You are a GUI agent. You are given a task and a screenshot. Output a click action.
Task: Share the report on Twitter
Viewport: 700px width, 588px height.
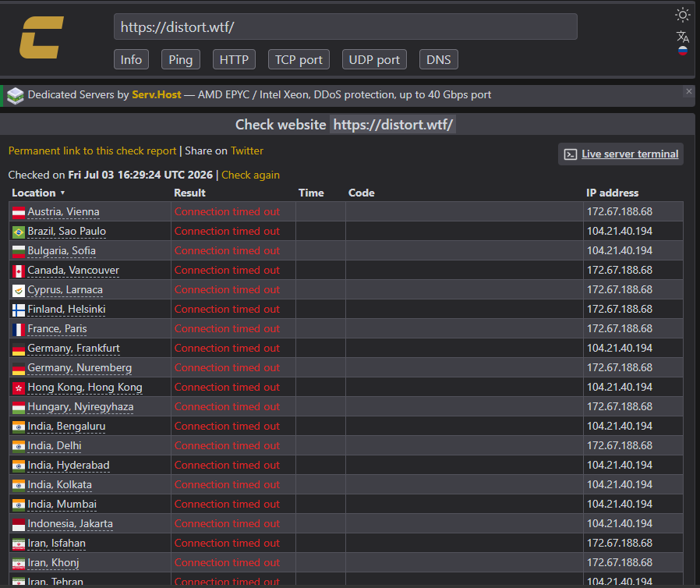coord(247,151)
